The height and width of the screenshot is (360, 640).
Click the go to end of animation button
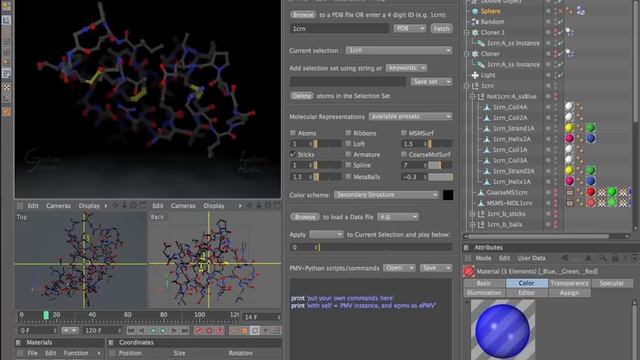(x=184, y=330)
